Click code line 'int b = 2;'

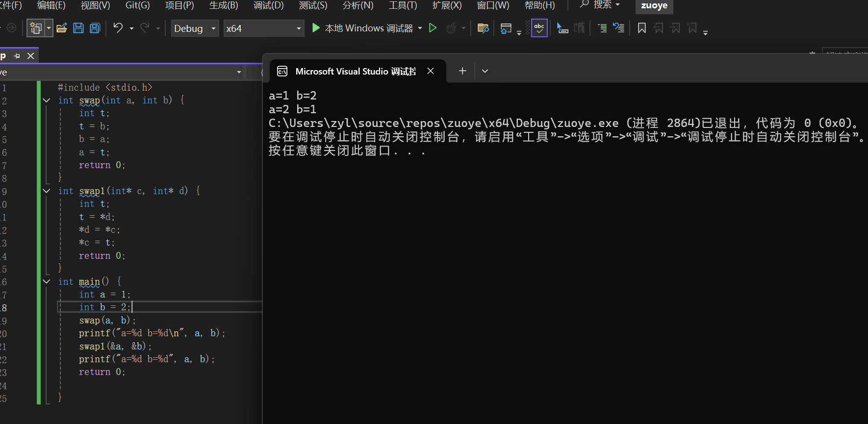click(105, 307)
